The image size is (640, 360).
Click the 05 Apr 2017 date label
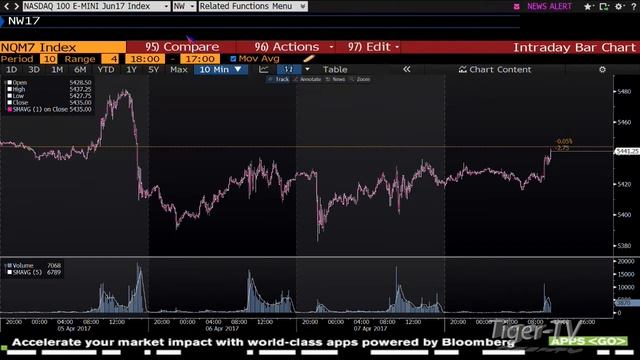pyautogui.click(x=74, y=329)
